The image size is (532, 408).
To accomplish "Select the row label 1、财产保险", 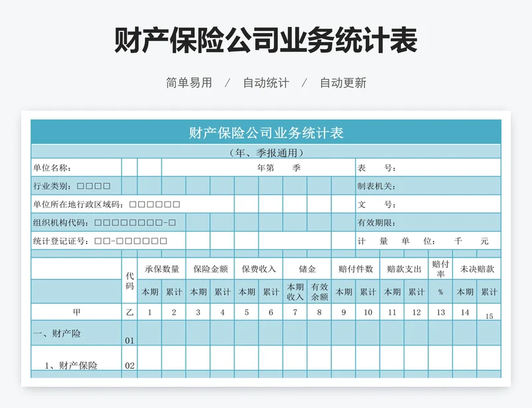I will click(x=76, y=358).
